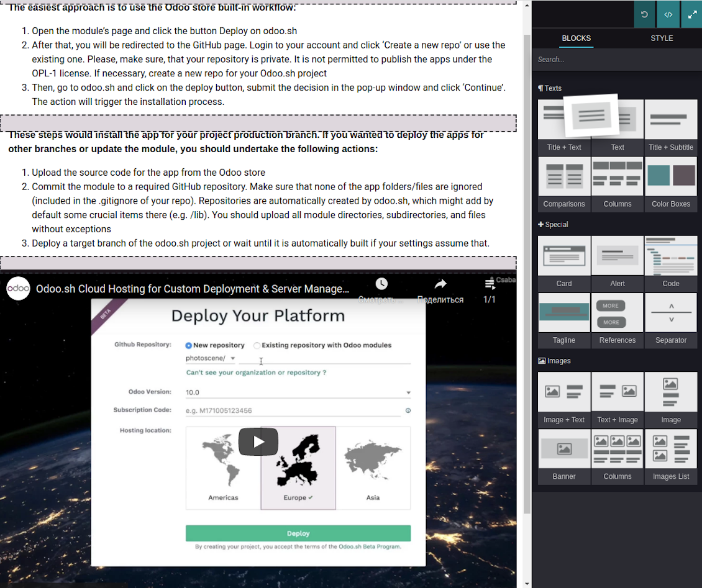Click the blocks Search field
Image resolution: width=702 pixels, height=588 pixels.
[x=617, y=60]
